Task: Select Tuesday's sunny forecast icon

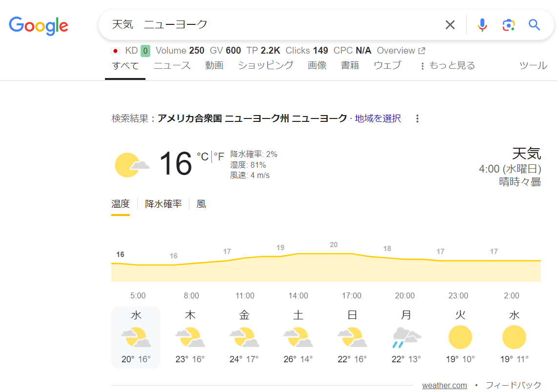Action: [460, 337]
